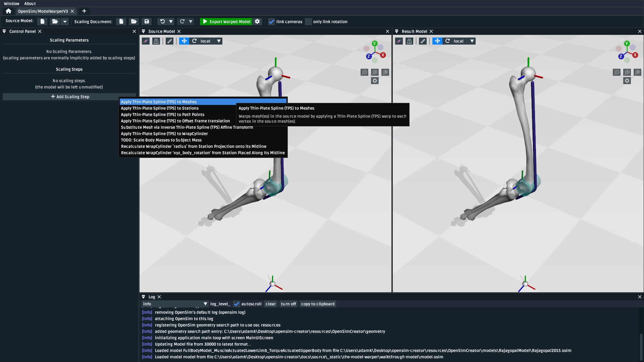Click Z axis in Source Model view gizmo
The height and width of the screenshot is (362, 644).
coord(369,56)
